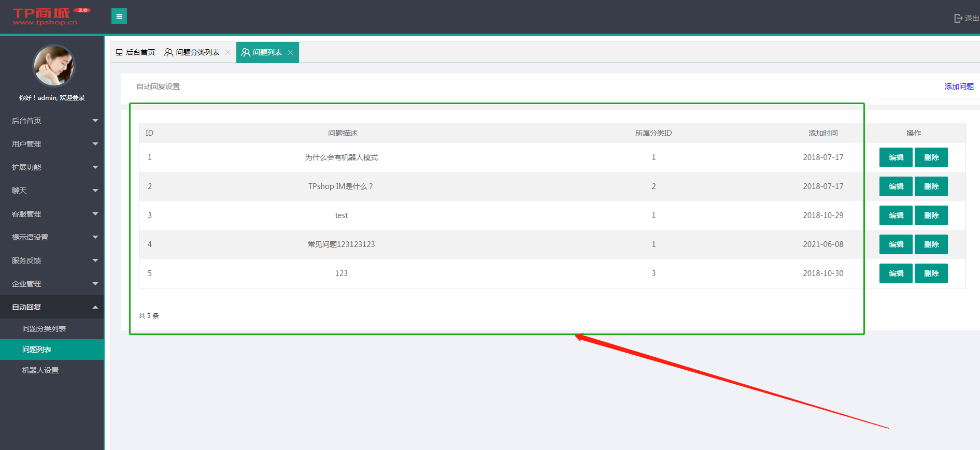
Task: Delete the question with ID 5
Action: point(931,273)
